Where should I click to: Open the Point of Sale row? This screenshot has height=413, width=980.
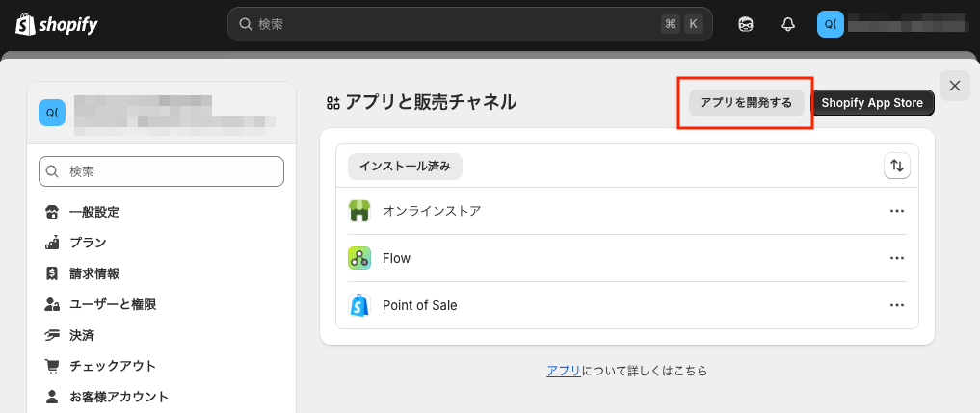click(627, 305)
